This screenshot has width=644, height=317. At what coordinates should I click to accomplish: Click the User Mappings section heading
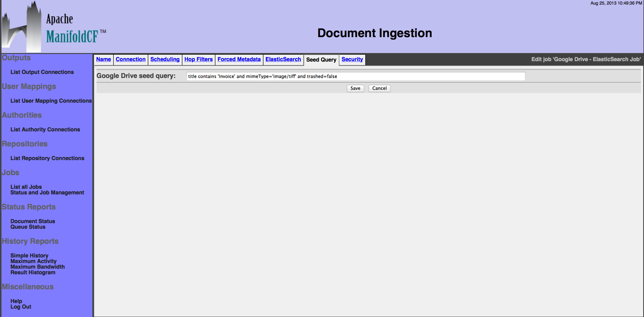[29, 87]
